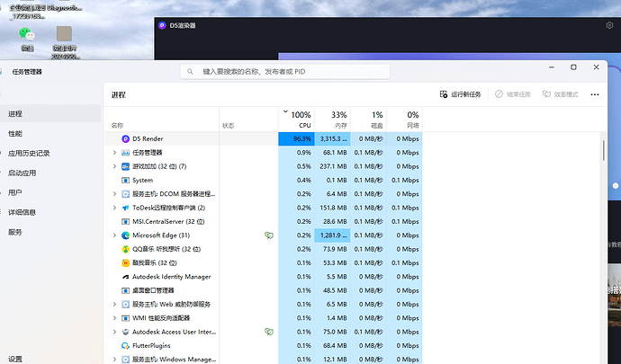The image size is (621, 364).
Task: Click 游戏加加 memory value 237.1 MB
Action: tap(334, 166)
